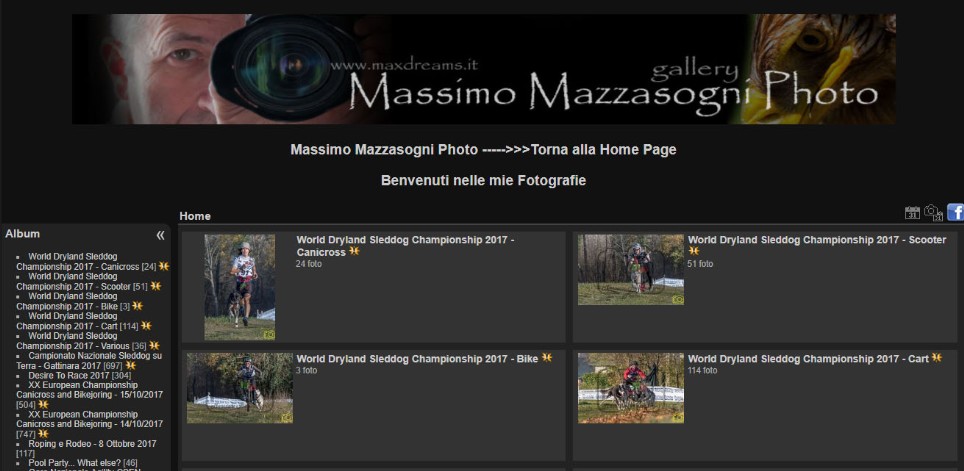Click the star icon beside Canicross album title
The width and height of the screenshot is (964, 471).
click(x=354, y=251)
